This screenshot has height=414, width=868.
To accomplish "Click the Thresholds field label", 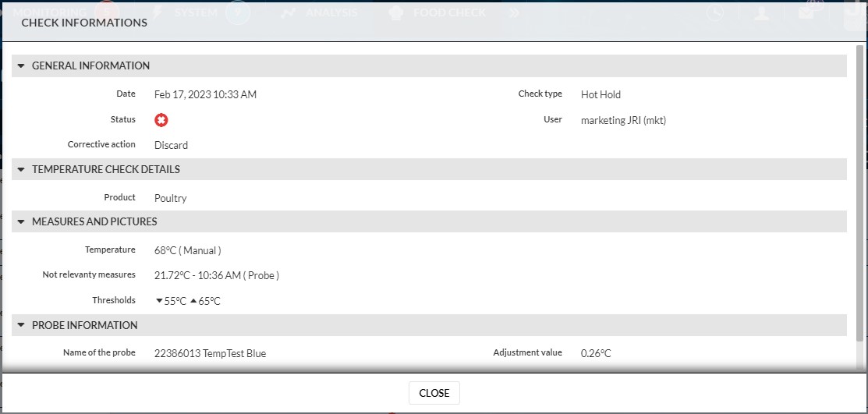I will click(114, 300).
